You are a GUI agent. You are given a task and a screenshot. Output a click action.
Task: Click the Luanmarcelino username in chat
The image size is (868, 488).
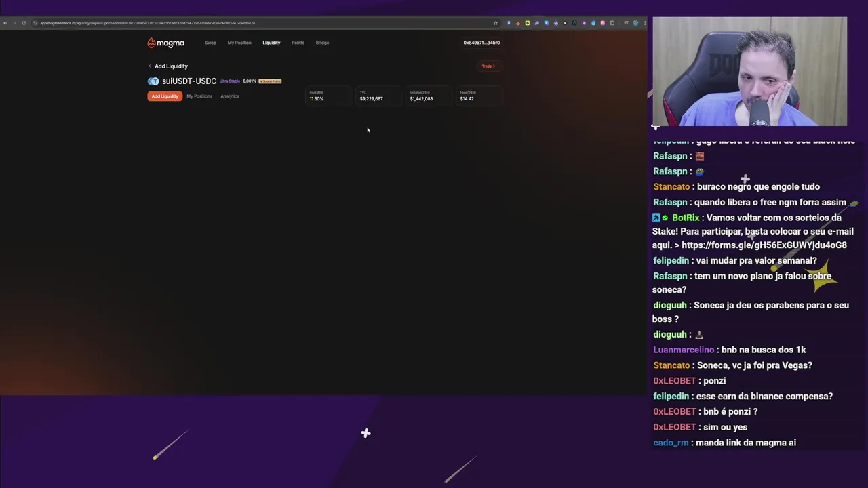coord(684,350)
